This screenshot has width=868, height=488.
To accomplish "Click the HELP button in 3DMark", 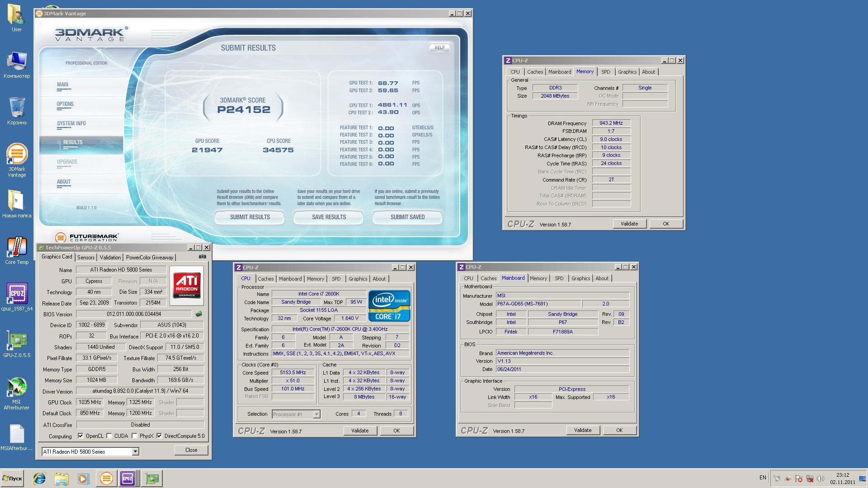I will (439, 47).
